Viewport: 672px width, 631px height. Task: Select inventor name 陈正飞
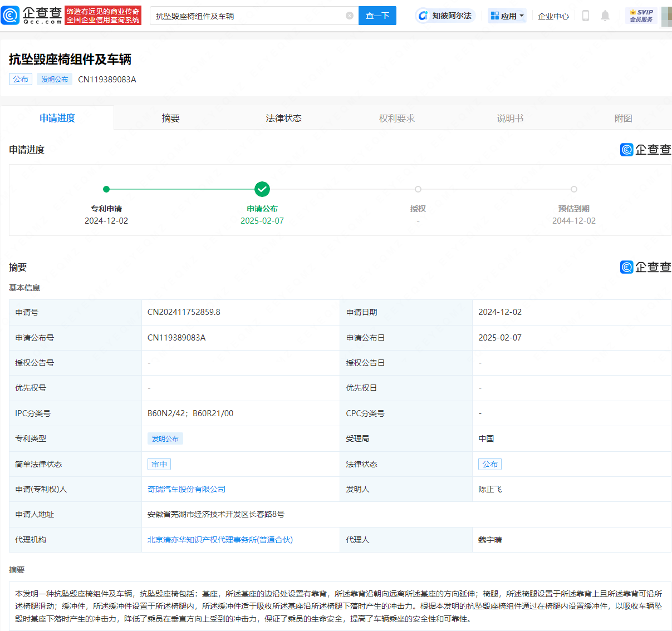coord(490,489)
